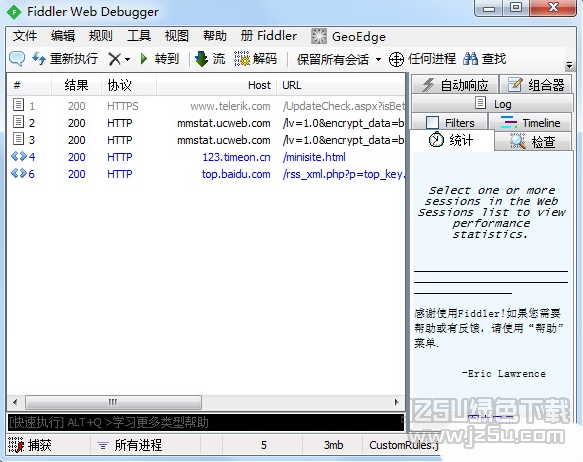Click the 快速执行 QuickExec command box
583x462 pixels.
point(206,422)
